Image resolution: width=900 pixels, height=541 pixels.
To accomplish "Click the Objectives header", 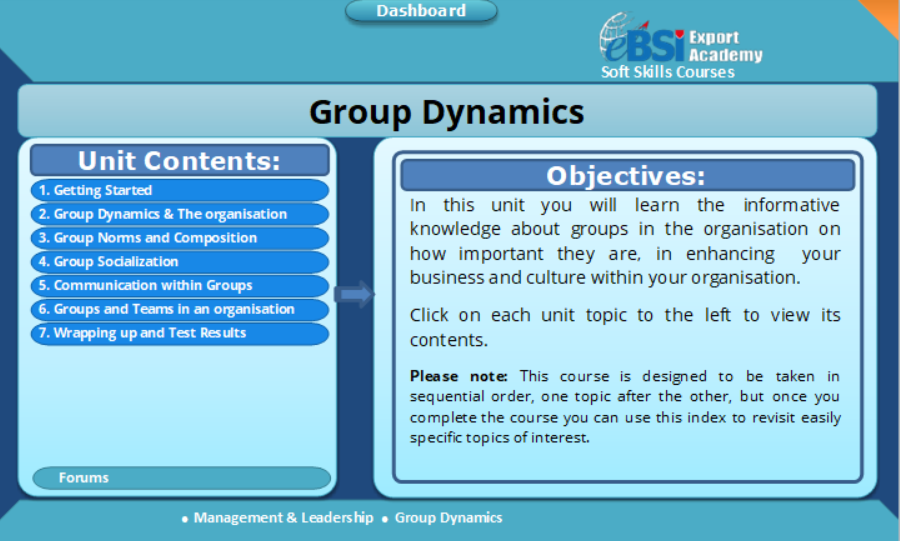I will tap(627, 176).
